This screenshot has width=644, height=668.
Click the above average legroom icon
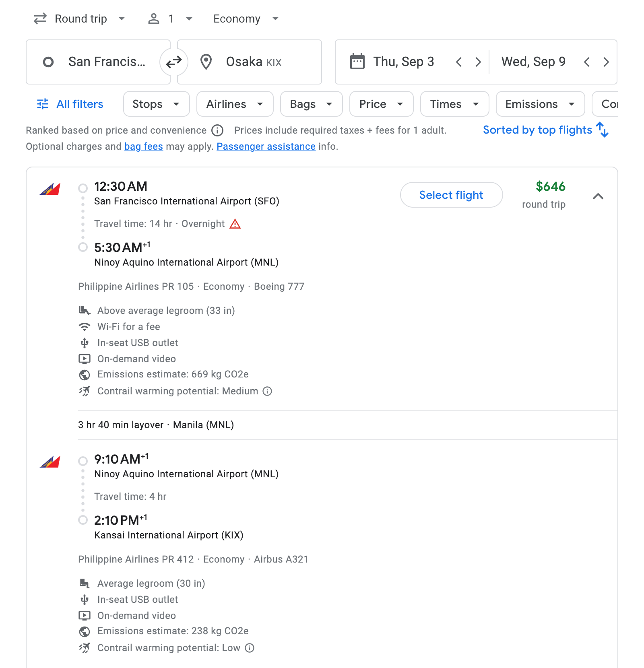click(x=84, y=310)
